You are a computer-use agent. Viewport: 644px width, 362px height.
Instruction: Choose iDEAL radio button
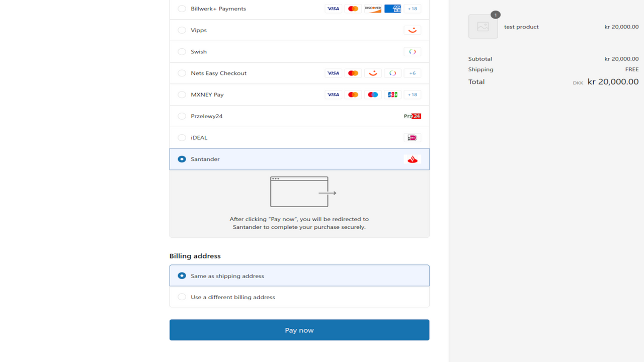click(182, 138)
